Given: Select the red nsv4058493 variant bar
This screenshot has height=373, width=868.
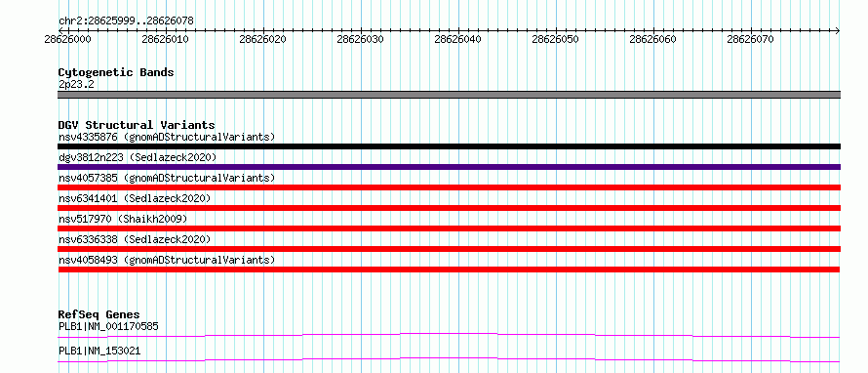Looking at the screenshot, I should click(x=449, y=269).
